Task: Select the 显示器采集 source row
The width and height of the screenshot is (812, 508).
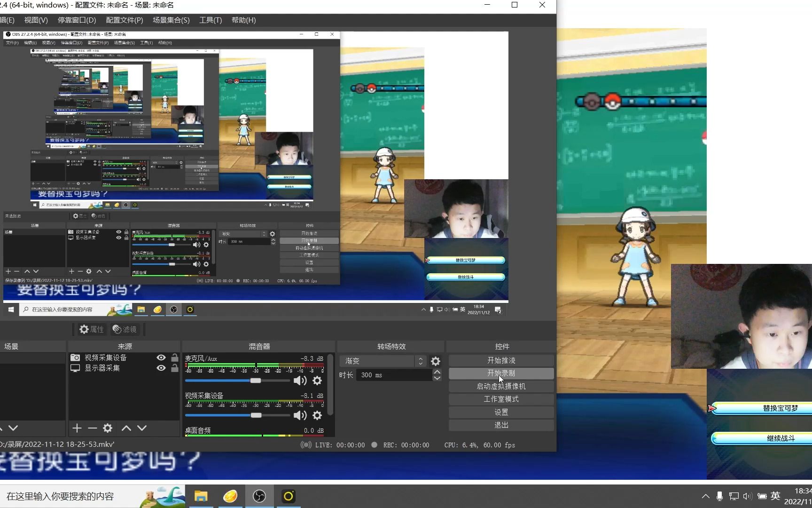Action: pyautogui.click(x=124, y=368)
